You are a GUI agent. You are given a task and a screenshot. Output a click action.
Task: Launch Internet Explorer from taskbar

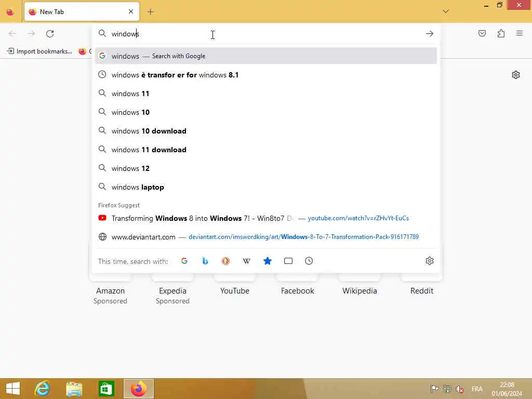coord(43,389)
